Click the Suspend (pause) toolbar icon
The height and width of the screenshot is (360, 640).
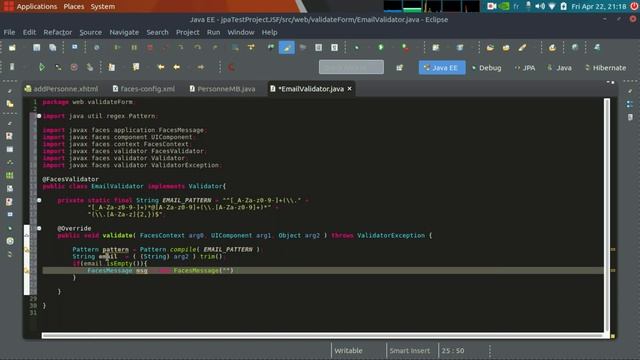(134, 48)
